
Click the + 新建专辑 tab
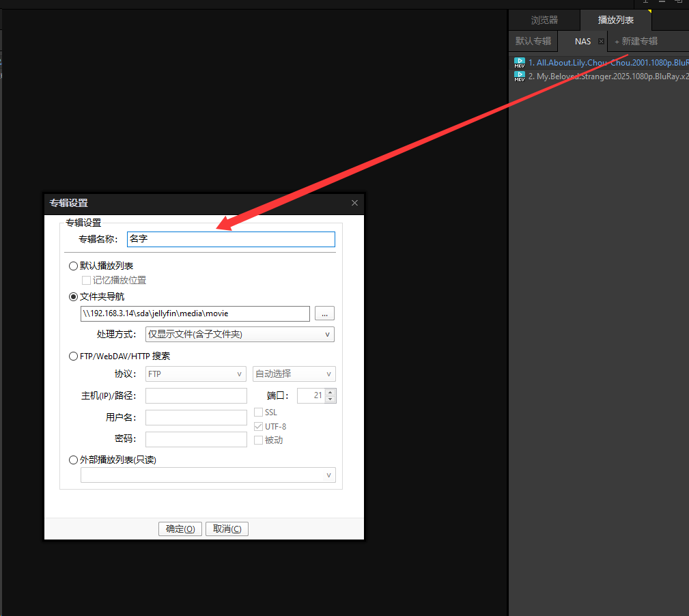click(636, 41)
